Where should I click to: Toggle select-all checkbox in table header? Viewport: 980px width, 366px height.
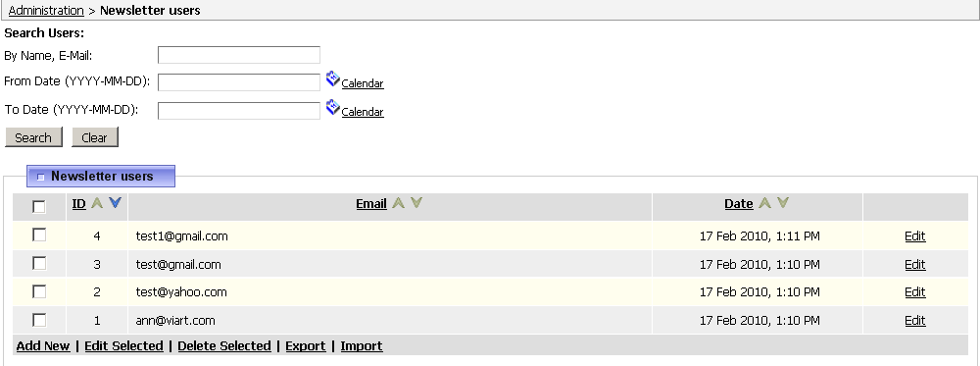pyautogui.click(x=39, y=206)
